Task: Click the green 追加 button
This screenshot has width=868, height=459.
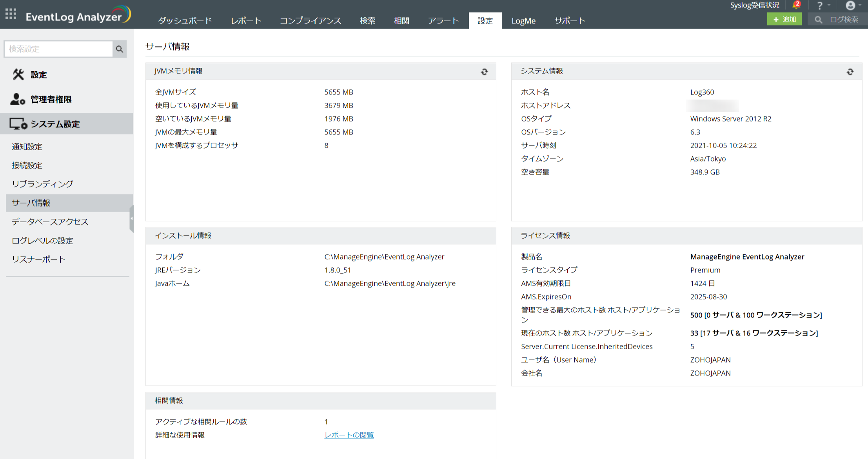Action: tap(784, 19)
